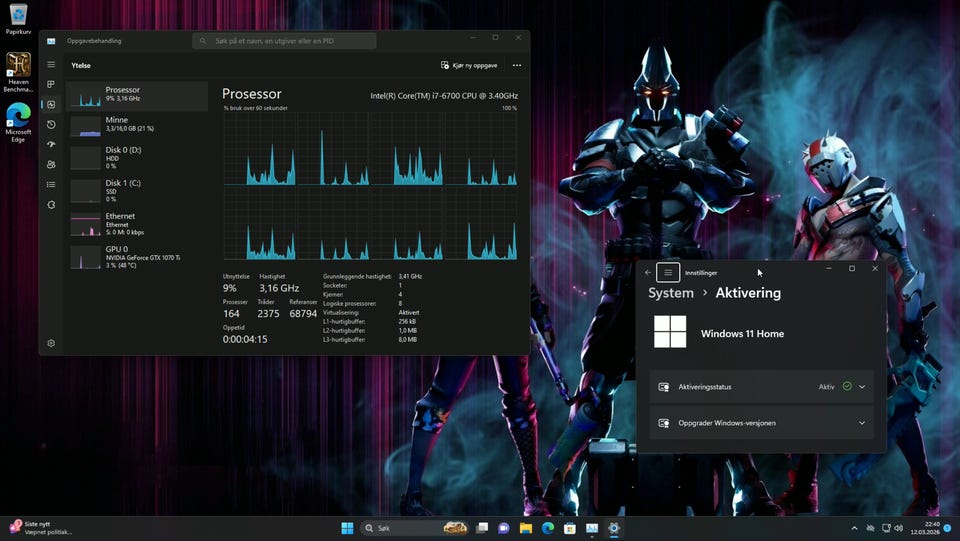Open Startup apps page in Task Manager sidebar
Viewport: 960px width, 541px height.
[51, 145]
